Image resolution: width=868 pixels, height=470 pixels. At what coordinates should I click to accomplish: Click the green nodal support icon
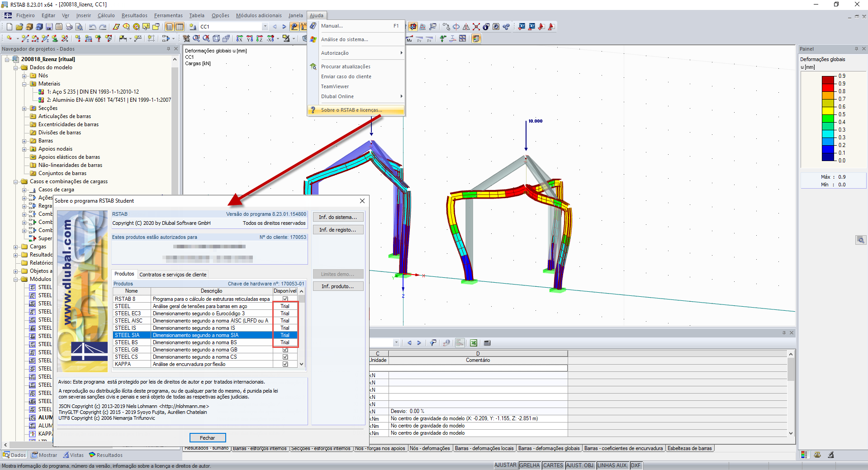point(443,38)
